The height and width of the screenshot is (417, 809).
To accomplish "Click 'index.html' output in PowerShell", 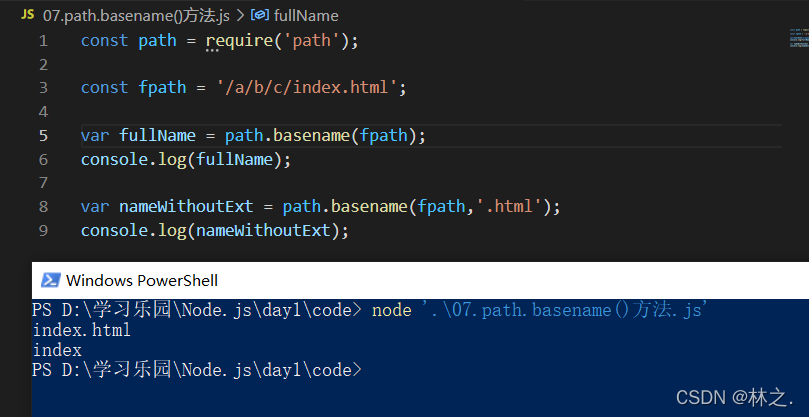I will 82,330.
